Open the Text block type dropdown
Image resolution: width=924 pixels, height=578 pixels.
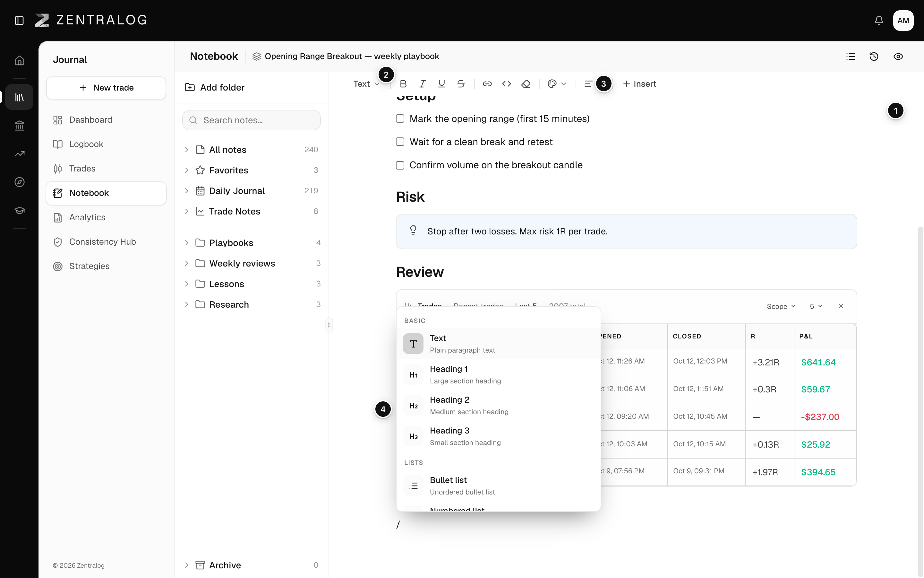366,84
